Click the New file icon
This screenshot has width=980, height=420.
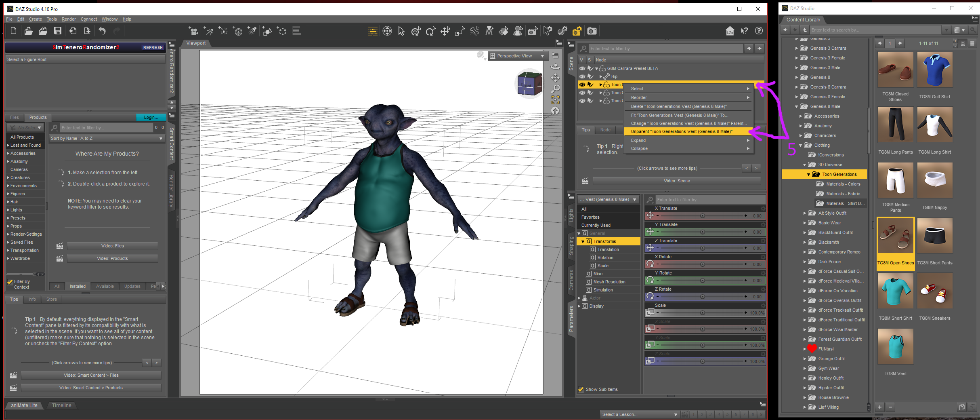(13, 31)
